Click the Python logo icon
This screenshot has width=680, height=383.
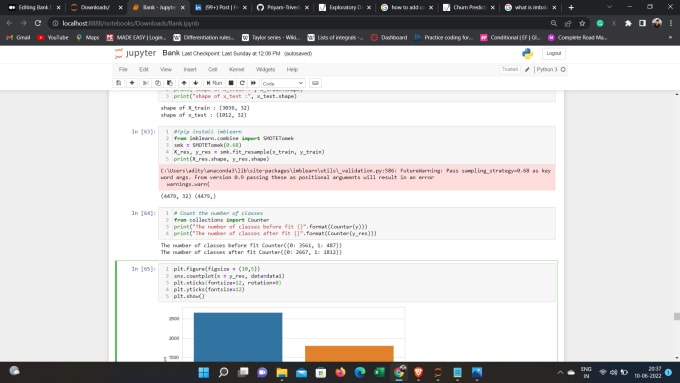[527, 53]
